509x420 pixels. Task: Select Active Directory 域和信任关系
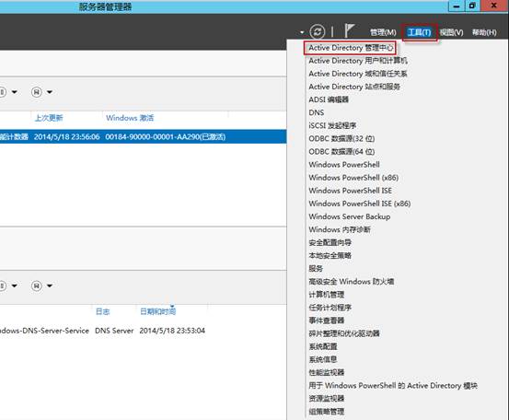point(358,74)
